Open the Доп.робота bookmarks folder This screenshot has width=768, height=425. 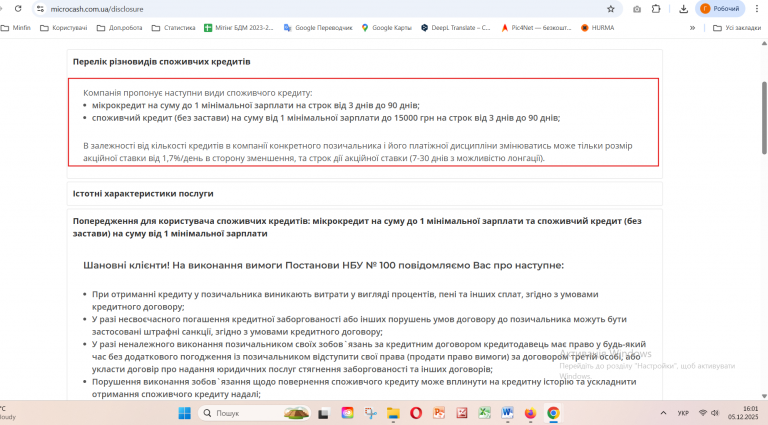(x=120, y=28)
